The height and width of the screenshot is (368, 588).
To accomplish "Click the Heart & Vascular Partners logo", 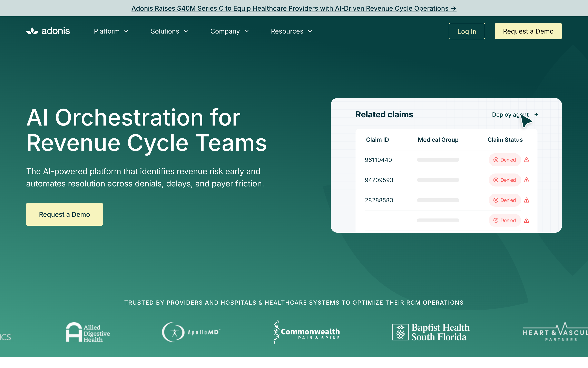I will click(x=556, y=332).
